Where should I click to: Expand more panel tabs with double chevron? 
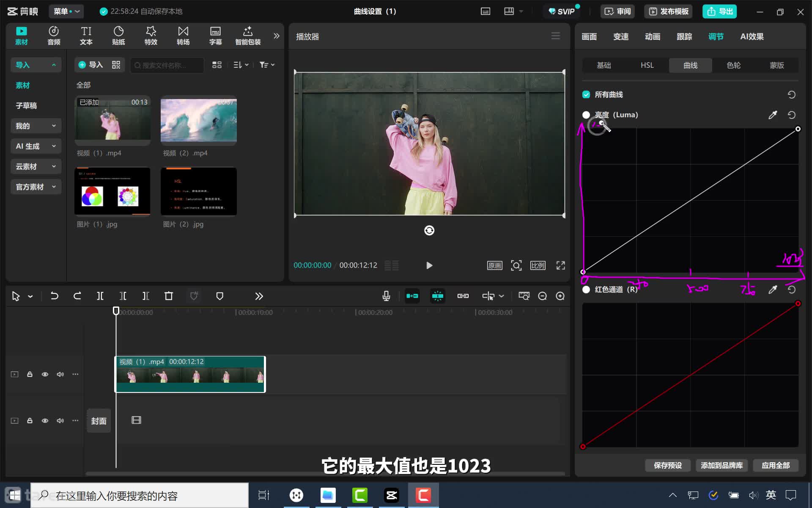point(277,36)
